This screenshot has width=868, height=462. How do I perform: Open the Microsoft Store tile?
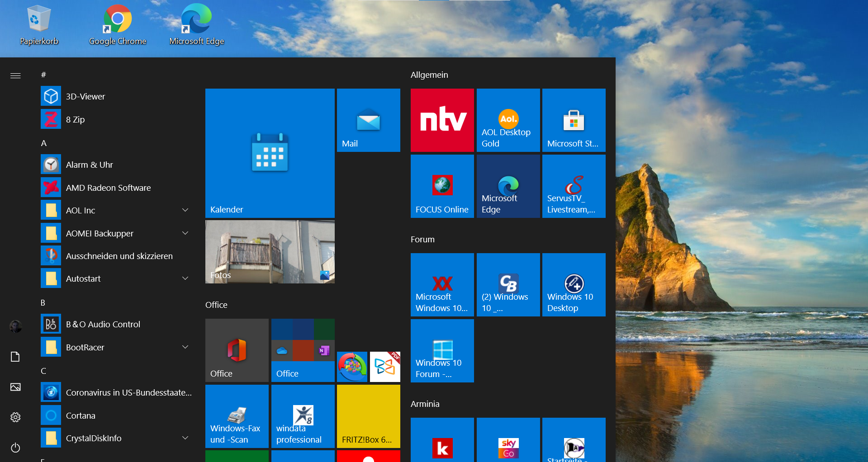(x=574, y=120)
